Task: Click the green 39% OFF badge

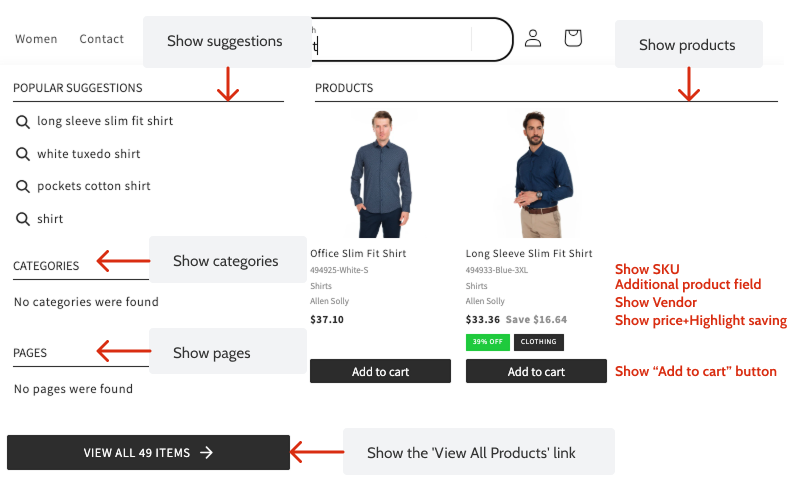Action: point(488,342)
